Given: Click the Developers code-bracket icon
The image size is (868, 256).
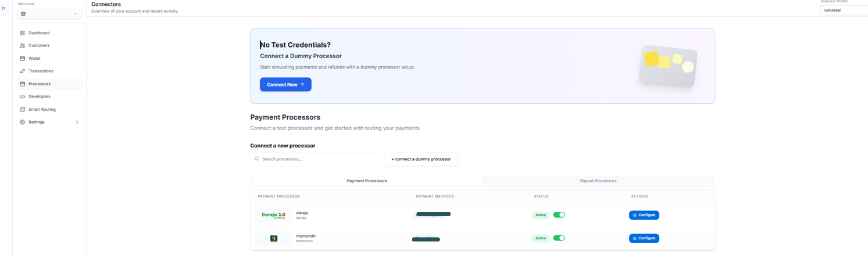Looking at the screenshot, I should tap(23, 97).
